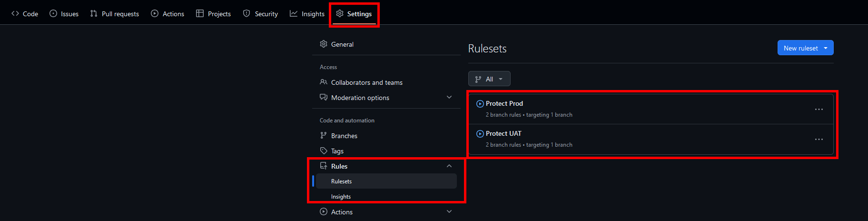The width and height of the screenshot is (868, 221).
Task: Open the Actions tab in the top bar
Action: click(168, 13)
